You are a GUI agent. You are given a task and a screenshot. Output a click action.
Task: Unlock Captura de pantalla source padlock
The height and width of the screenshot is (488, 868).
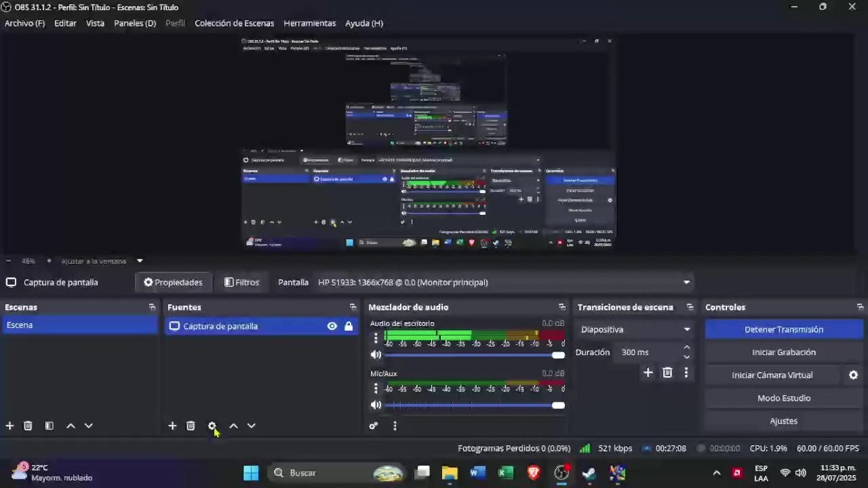pyautogui.click(x=349, y=326)
